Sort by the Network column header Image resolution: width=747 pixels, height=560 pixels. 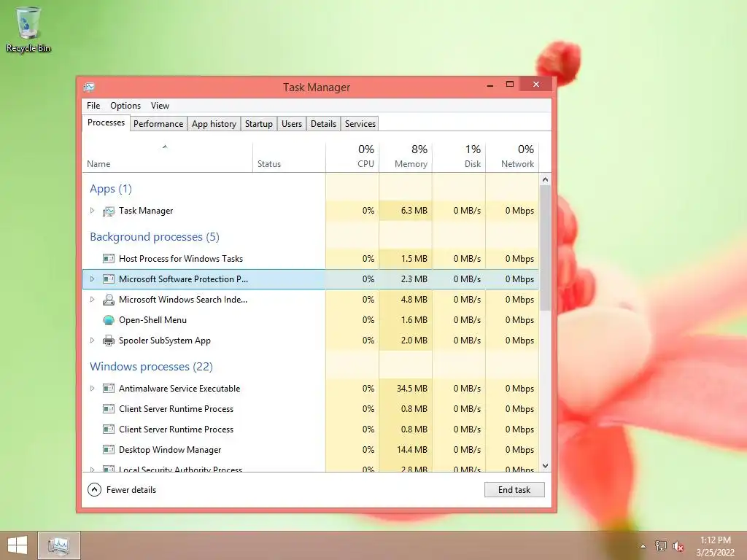512,157
